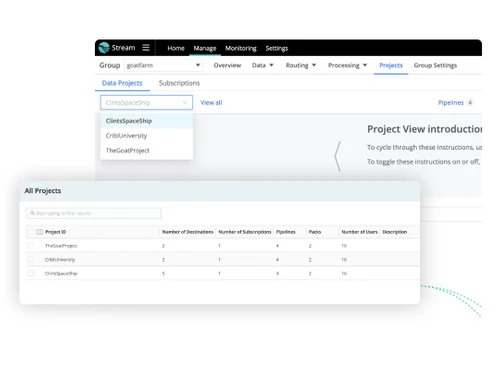Sort by Number of Destinations column

188,232
